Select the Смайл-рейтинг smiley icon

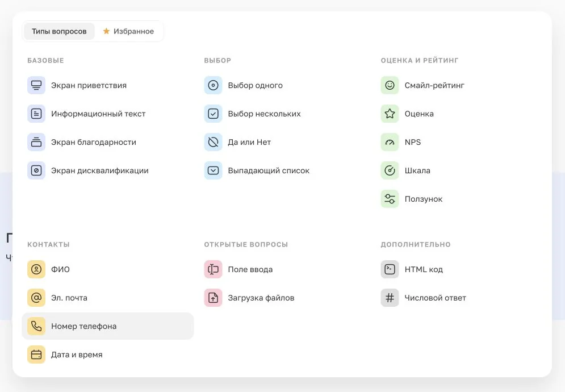click(x=390, y=85)
